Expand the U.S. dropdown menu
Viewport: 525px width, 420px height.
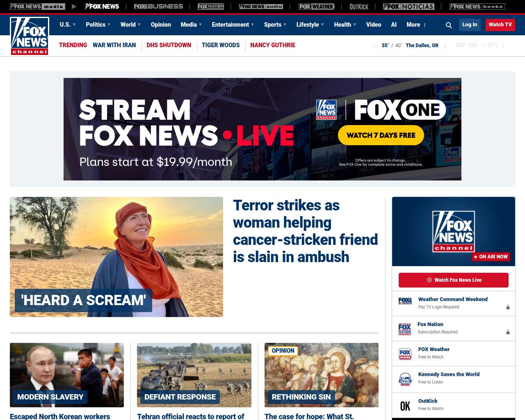68,25
